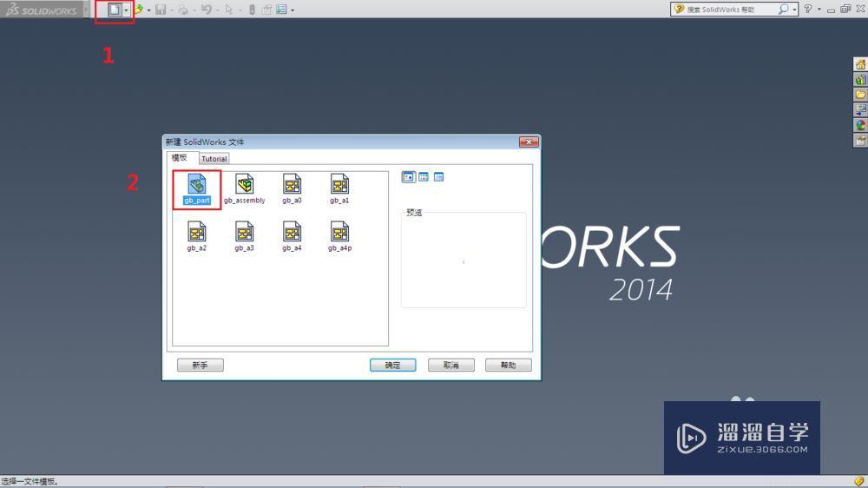The width and height of the screenshot is (868, 488).
Task: Open the New document dropdown arrow
Action: [x=126, y=10]
